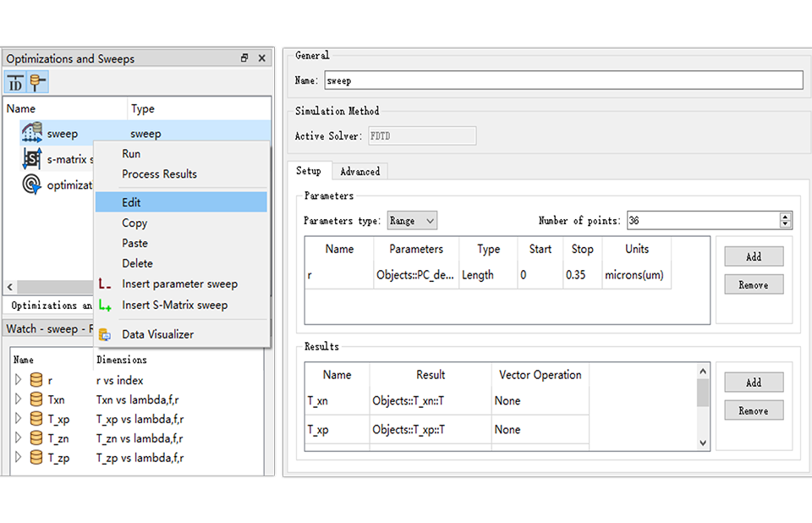Click the Objects::T_xn::T result cell
This screenshot has height=523, width=812.
tap(431, 401)
